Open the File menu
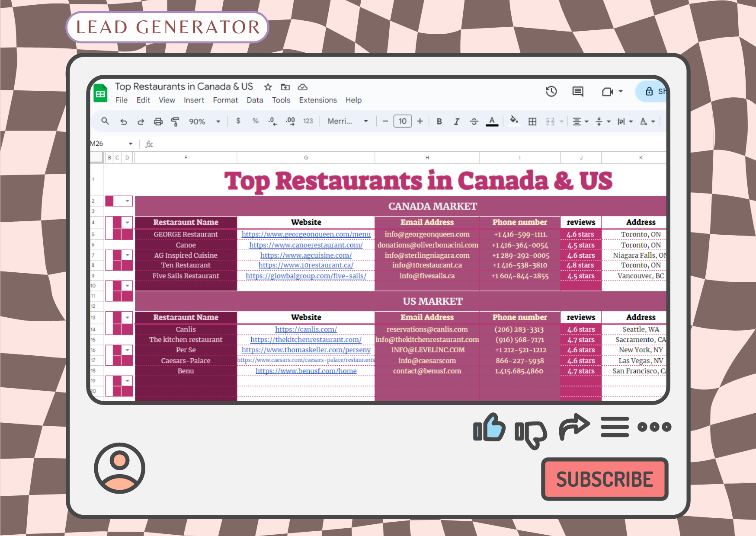Screen dimensions: 756x536 (x=122, y=100)
